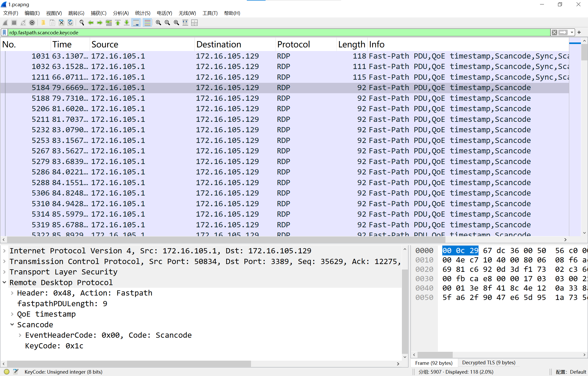Image resolution: width=588 pixels, height=376 pixels.
Task: Click the fastpathPDULength: 9 field
Action: (62, 304)
